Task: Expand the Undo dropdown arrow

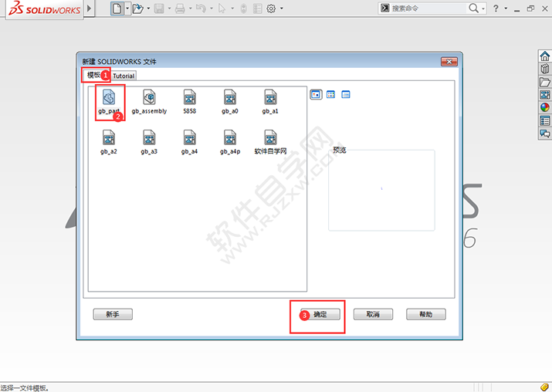Action: point(212,8)
